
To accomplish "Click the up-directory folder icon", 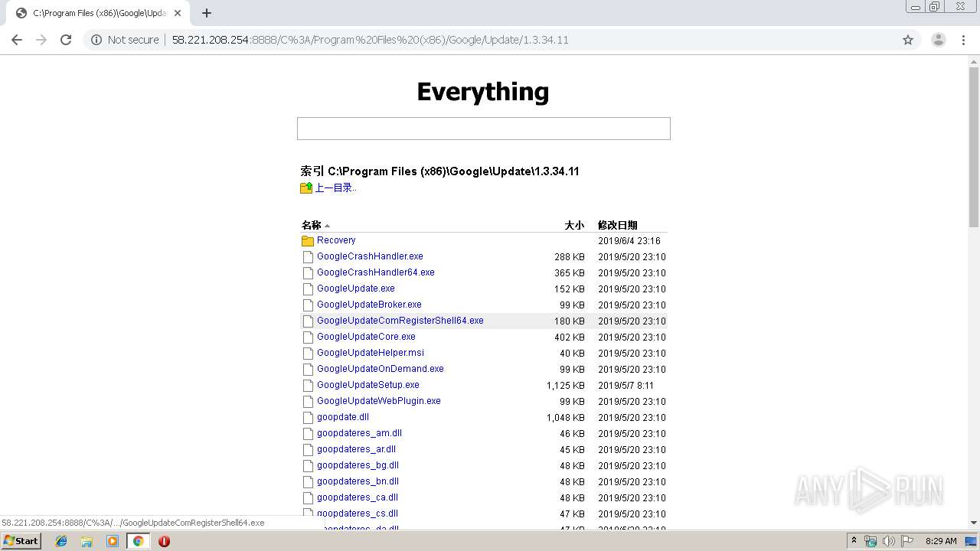I will coord(306,187).
